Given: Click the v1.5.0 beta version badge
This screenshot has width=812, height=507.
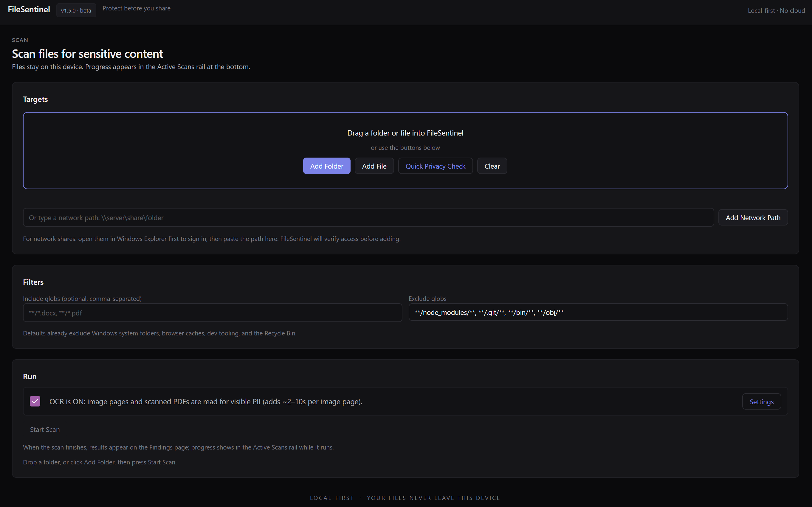Looking at the screenshot, I should pos(76,10).
